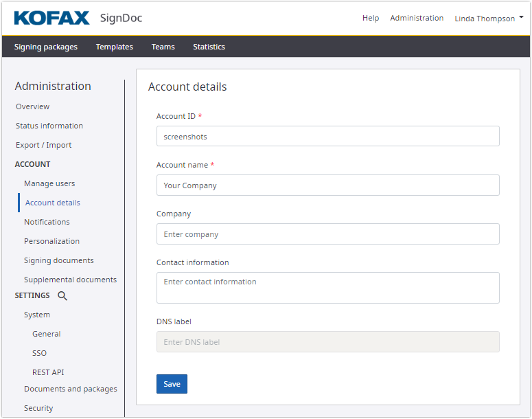This screenshot has width=532, height=419.
Task: Open Administration from the top header
Action: 417,18
